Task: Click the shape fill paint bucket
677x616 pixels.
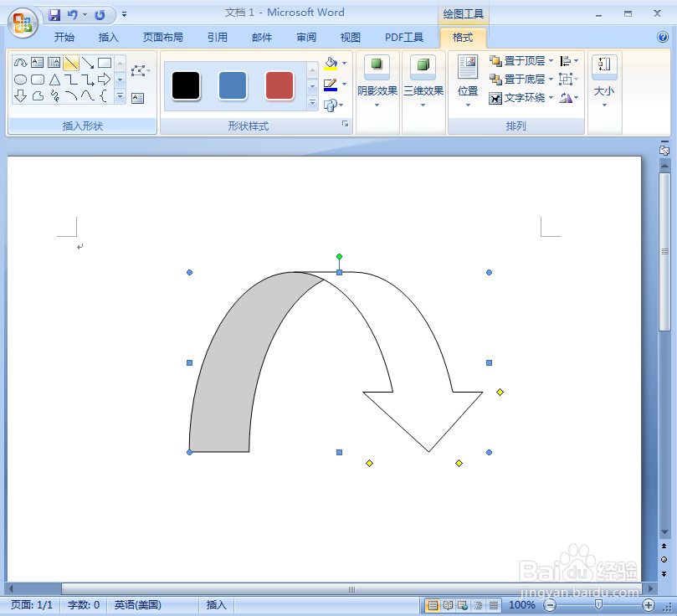Action: pos(331,64)
